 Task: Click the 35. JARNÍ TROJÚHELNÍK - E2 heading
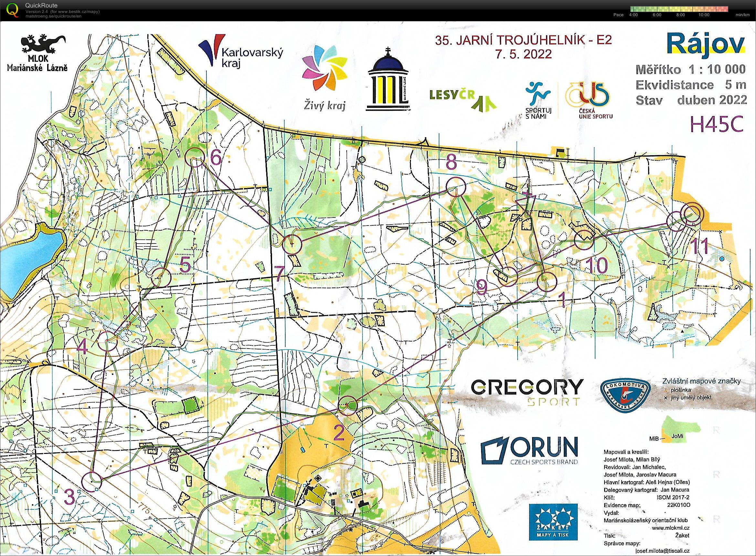(523, 40)
